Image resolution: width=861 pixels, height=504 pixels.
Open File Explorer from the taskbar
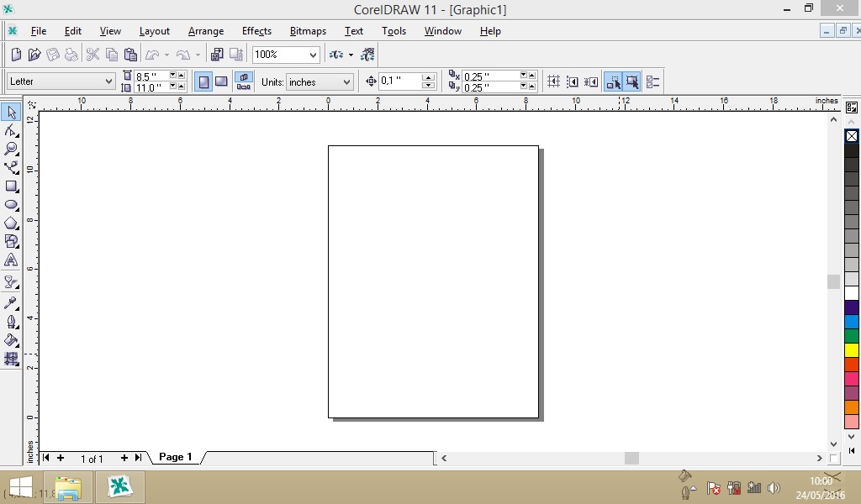click(69, 487)
